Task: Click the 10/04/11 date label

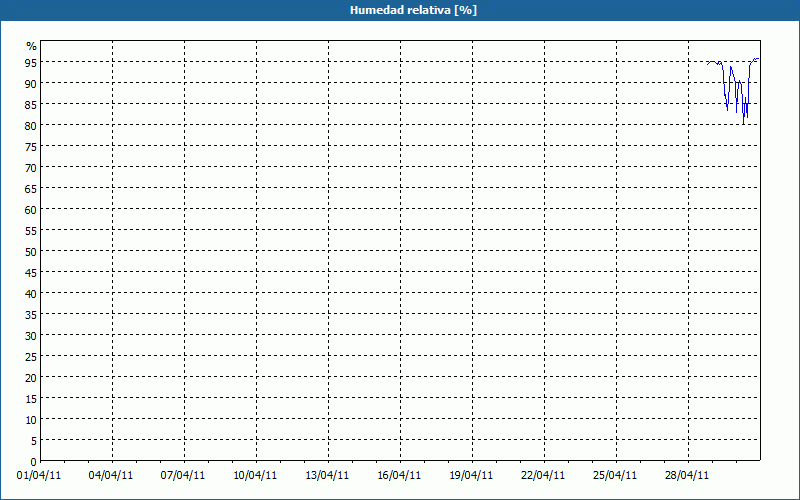Action: (x=255, y=476)
